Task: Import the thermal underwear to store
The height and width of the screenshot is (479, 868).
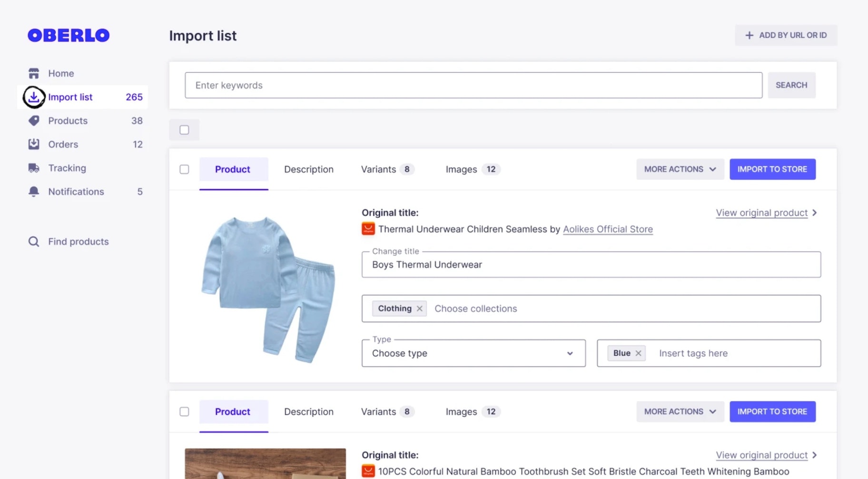Action: pos(772,169)
